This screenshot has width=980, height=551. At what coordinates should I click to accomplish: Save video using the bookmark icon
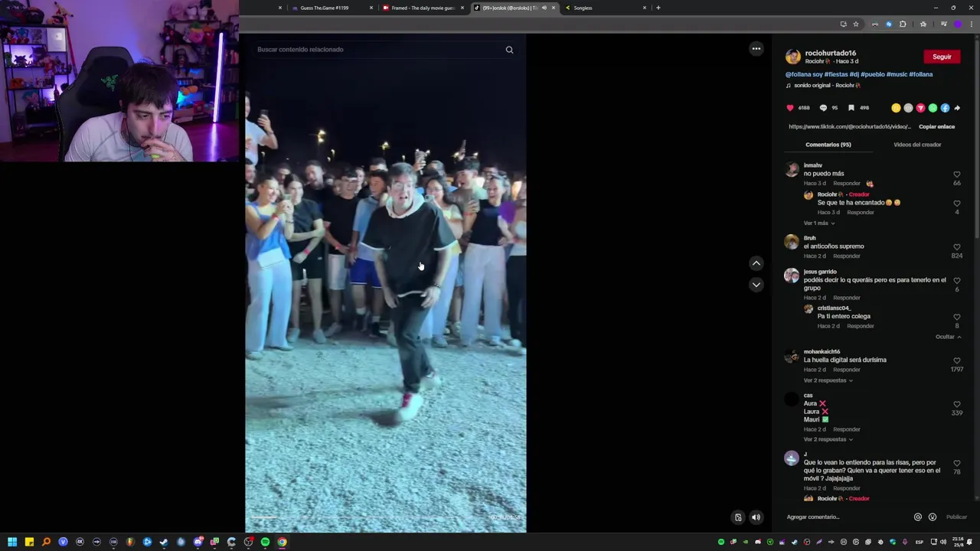click(x=851, y=108)
